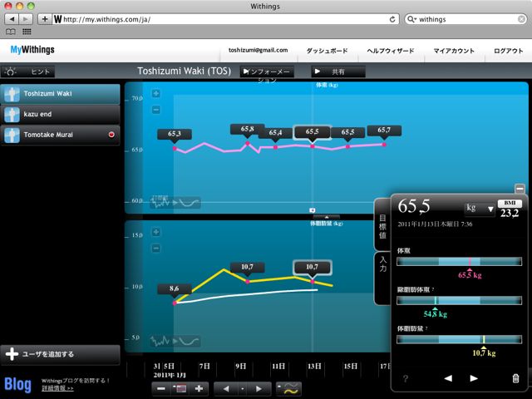Viewport: 532px width, 399px height.
Task: Reload the page with refresh icon
Action: [x=392, y=19]
